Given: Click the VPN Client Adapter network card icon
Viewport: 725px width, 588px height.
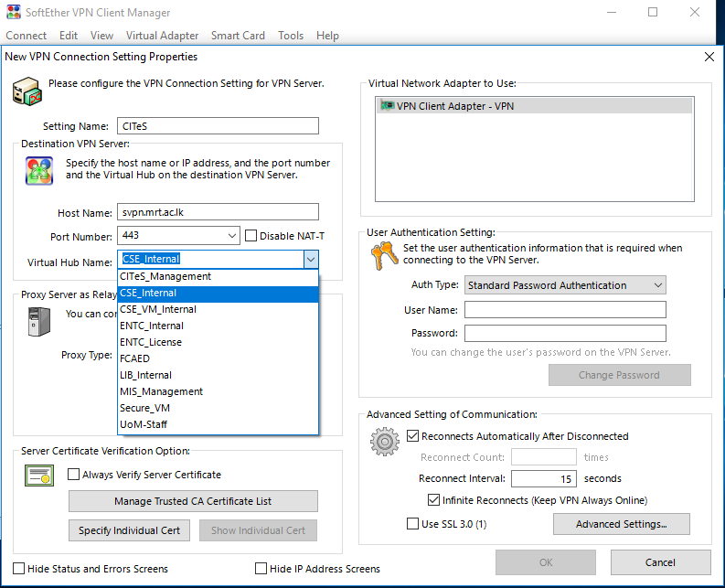Looking at the screenshot, I should (387, 105).
